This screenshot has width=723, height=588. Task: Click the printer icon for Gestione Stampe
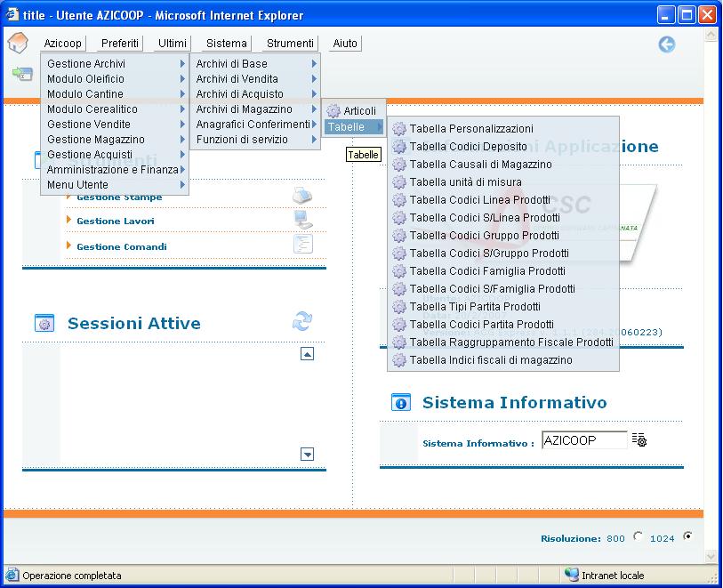pyautogui.click(x=302, y=196)
